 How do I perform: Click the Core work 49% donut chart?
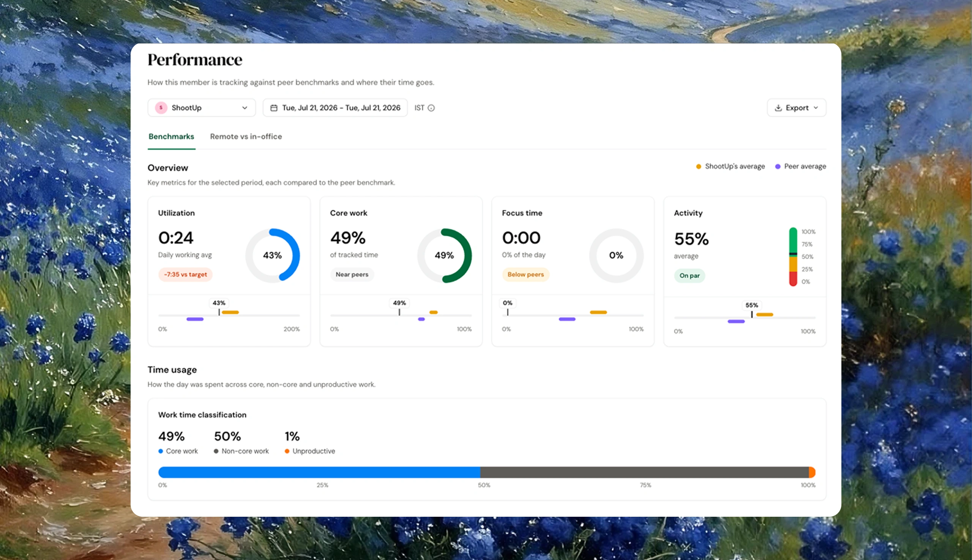pyautogui.click(x=445, y=255)
